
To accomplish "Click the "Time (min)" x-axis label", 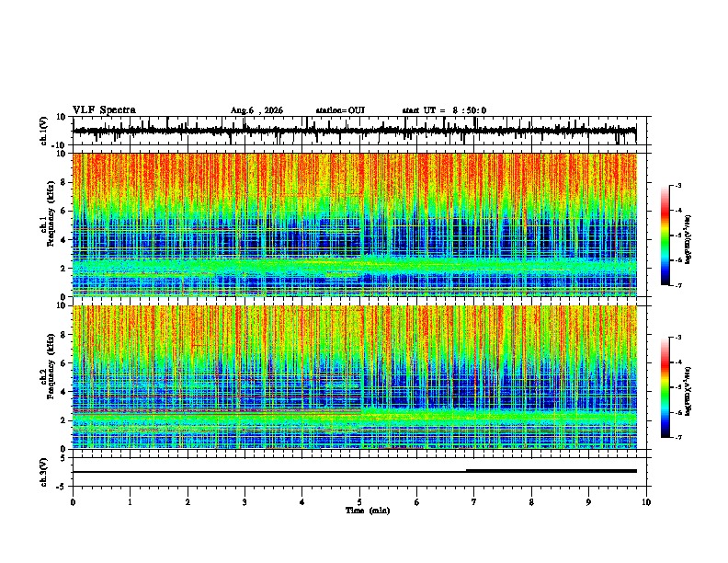I will (x=368, y=511).
